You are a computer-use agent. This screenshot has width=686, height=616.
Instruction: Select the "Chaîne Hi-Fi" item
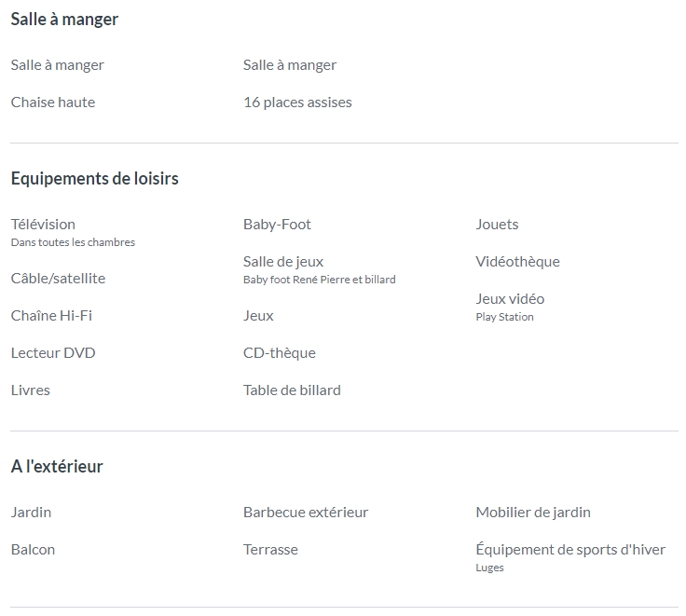click(51, 316)
